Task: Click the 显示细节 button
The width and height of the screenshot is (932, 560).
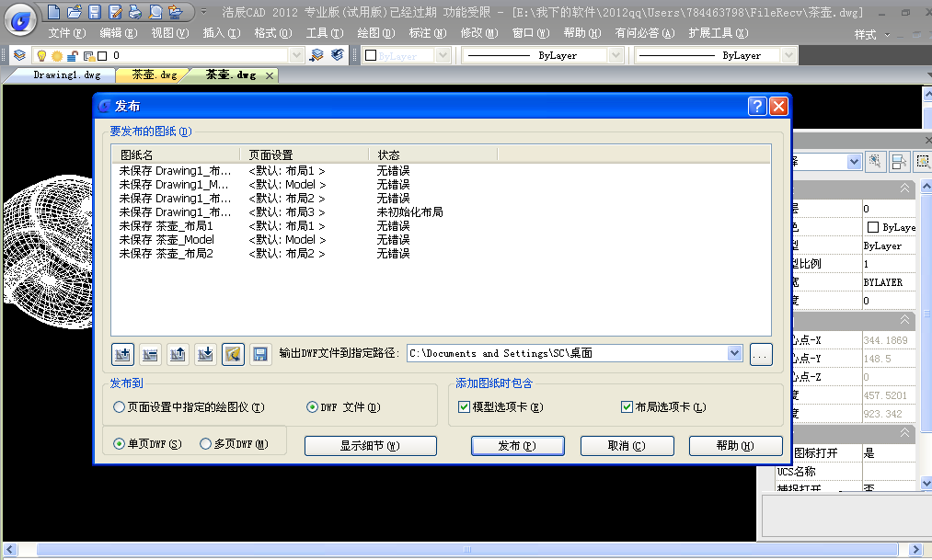Action: (x=370, y=446)
